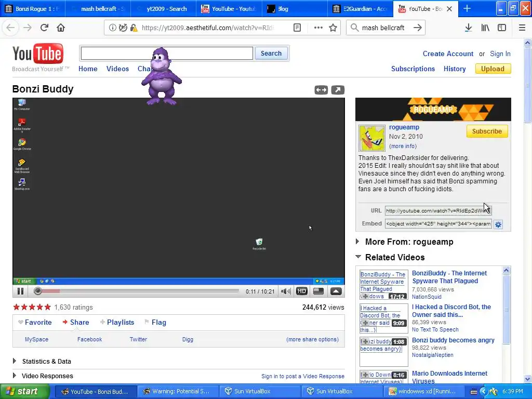This screenshot has height=399, width=532.
Task: Open browser downloads icon
Action: point(468,28)
